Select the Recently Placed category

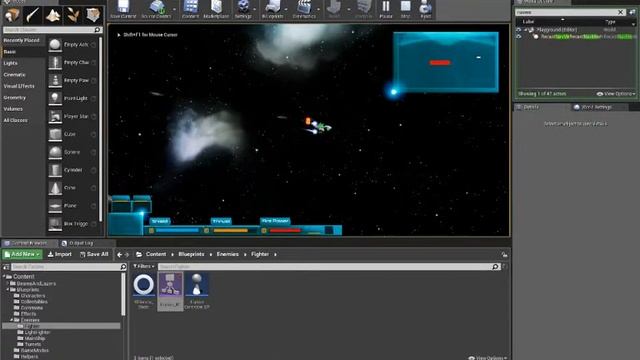click(x=22, y=40)
